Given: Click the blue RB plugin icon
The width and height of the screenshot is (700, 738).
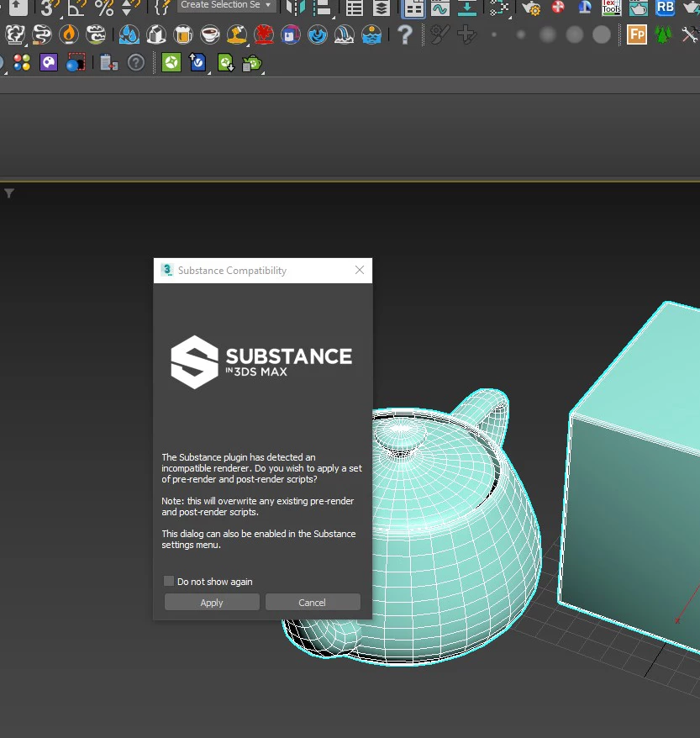Looking at the screenshot, I should [x=666, y=8].
